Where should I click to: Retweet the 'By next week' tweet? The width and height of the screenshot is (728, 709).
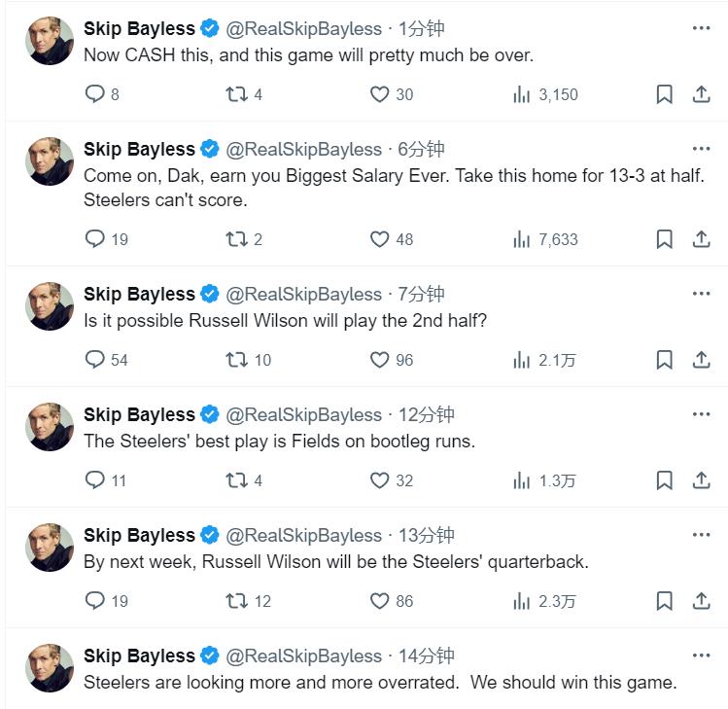click(236, 601)
